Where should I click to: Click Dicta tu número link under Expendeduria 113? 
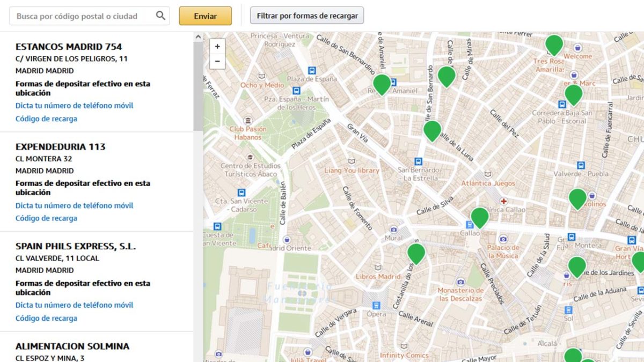(x=74, y=205)
